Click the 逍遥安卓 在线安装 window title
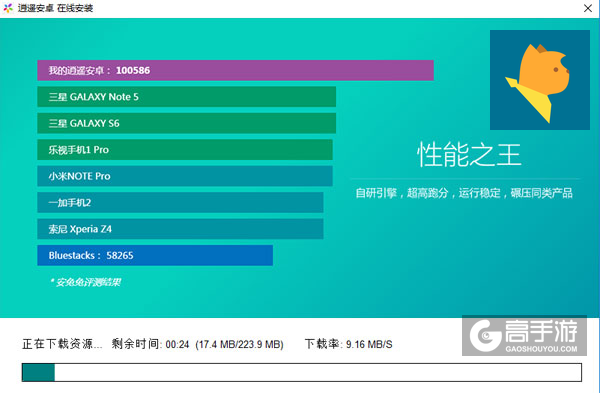600x393 pixels. 55,8
